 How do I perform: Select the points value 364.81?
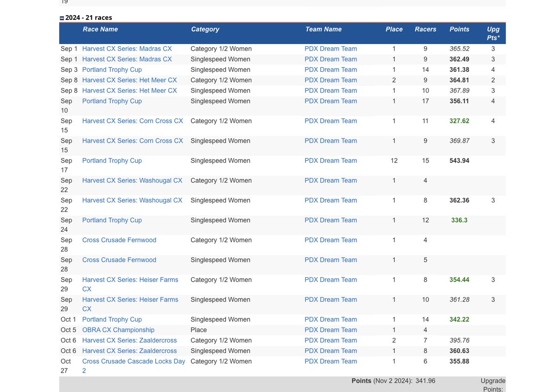pos(460,80)
